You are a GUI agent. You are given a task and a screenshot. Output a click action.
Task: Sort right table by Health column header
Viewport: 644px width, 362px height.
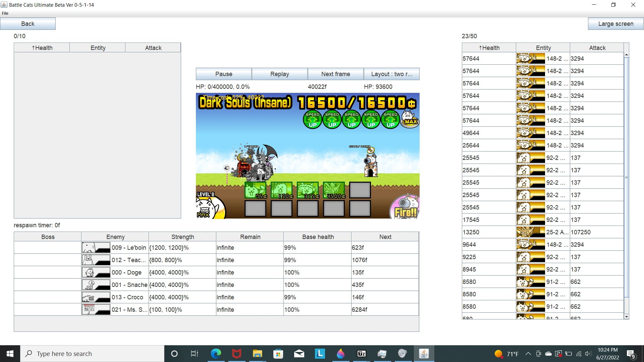(x=489, y=48)
